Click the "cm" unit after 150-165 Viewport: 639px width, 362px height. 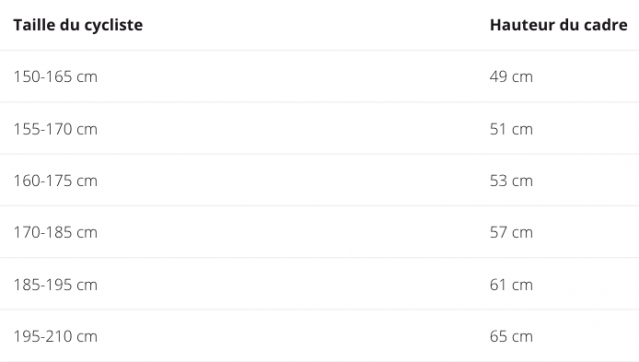pos(87,77)
